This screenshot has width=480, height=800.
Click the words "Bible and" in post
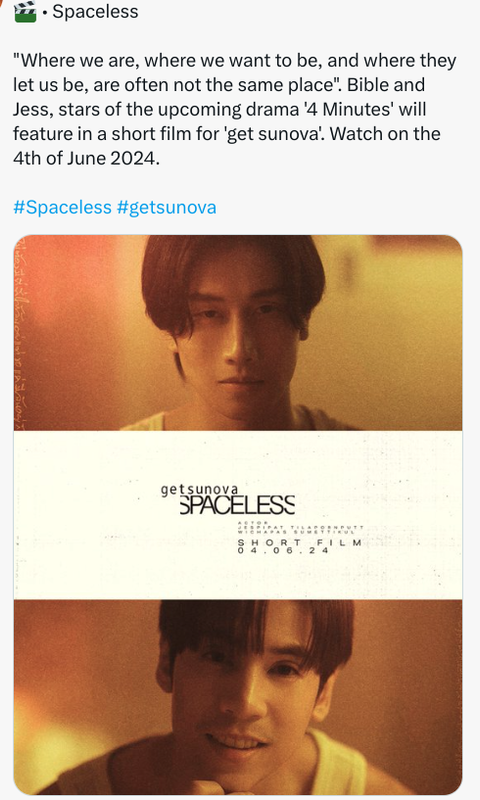click(386, 85)
